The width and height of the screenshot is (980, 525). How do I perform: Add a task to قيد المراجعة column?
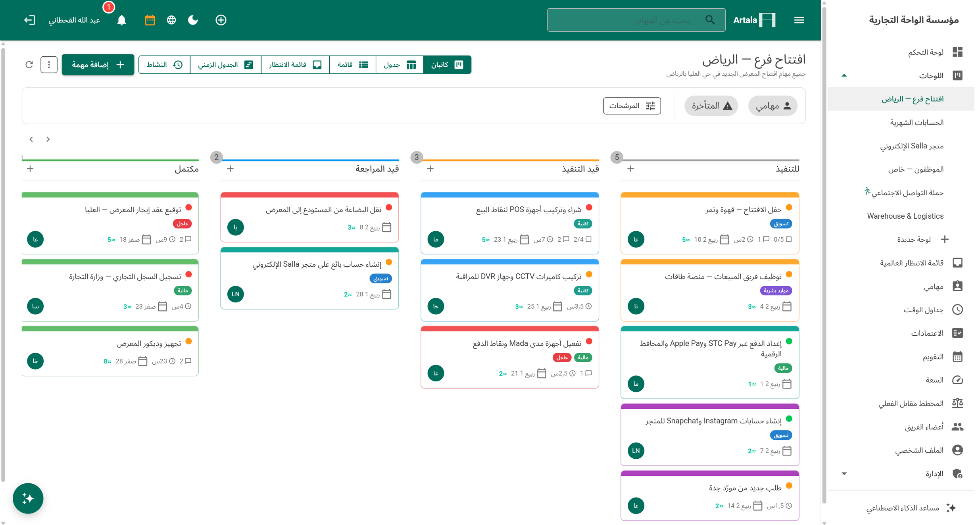click(x=230, y=169)
